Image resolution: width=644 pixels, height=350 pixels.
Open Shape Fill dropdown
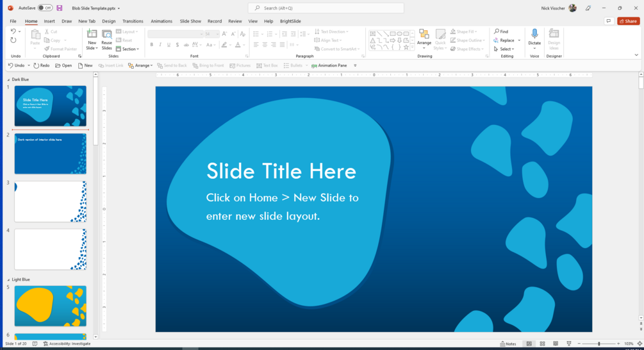(464, 31)
